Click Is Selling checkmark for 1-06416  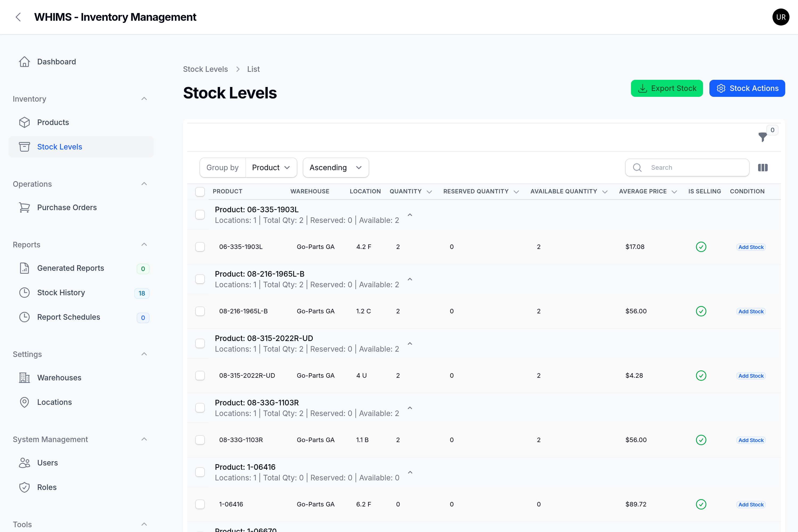tap(701, 505)
